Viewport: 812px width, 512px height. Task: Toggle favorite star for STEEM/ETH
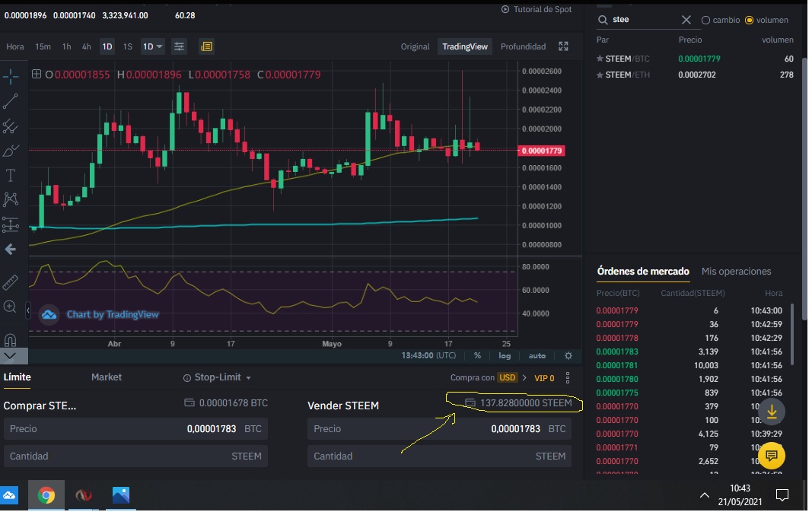pyautogui.click(x=600, y=75)
